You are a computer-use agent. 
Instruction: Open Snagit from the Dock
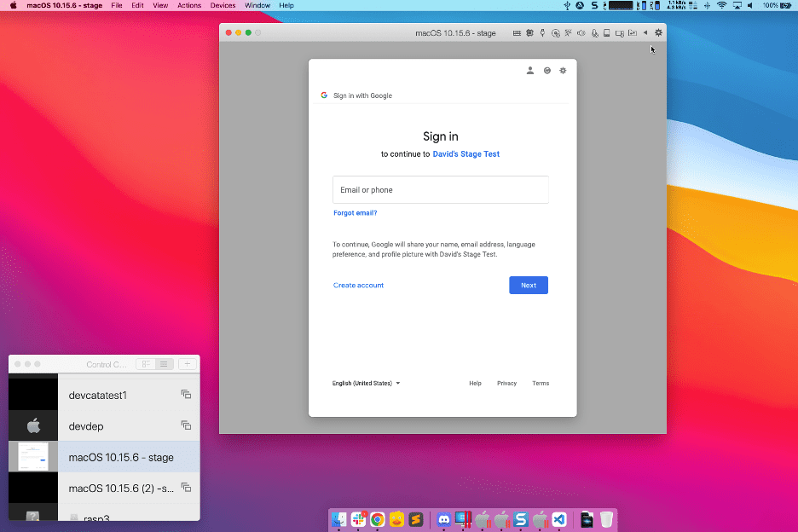[521, 519]
